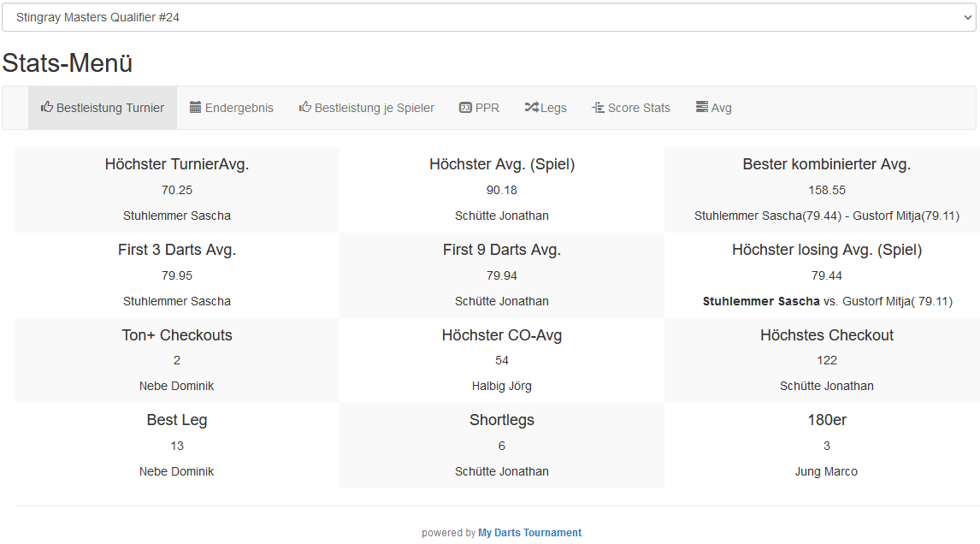Click the stacked bars icon next to Avg
This screenshot has height=544, width=980.
[x=701, y=108]
